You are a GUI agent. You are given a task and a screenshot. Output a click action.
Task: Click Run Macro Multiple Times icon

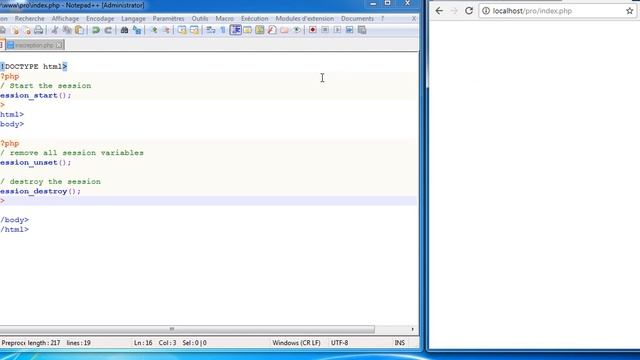click(x=349, y=30)
